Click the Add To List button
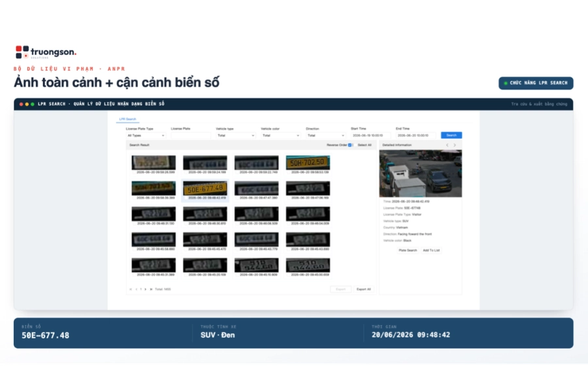Screen dimensions: 588x392 431,250
